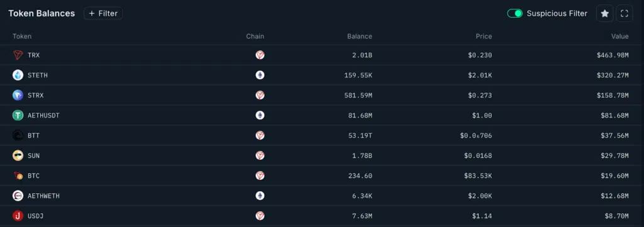Screen dimensions: 644x227
Task: Toggle the Suspicious Filter switch
Action: (514, 14)
